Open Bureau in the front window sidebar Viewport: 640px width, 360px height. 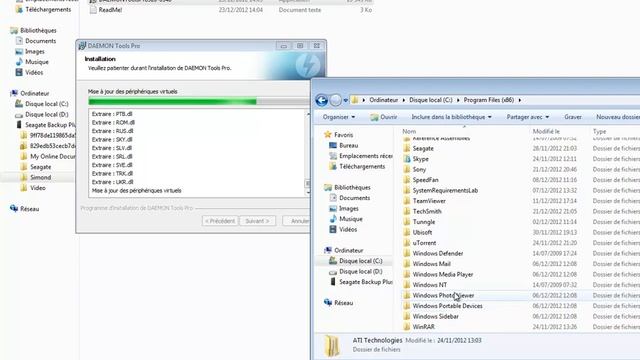348,145
